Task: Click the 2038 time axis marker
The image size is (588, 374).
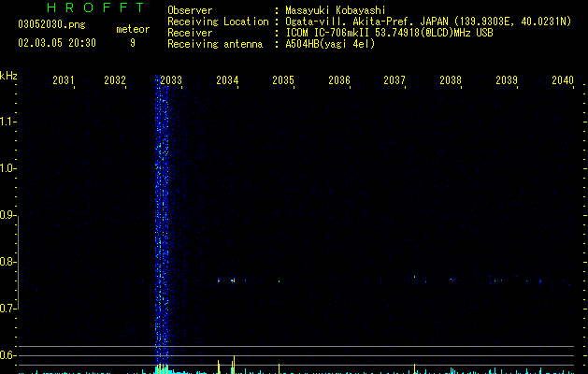Action: [x=451, y=80]
